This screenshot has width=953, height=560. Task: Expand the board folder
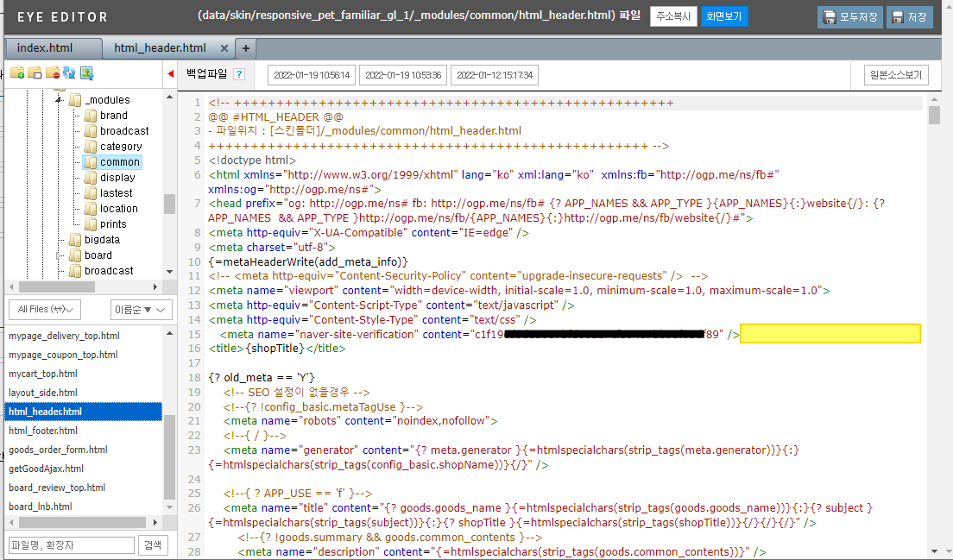click(x=60, y=255)
